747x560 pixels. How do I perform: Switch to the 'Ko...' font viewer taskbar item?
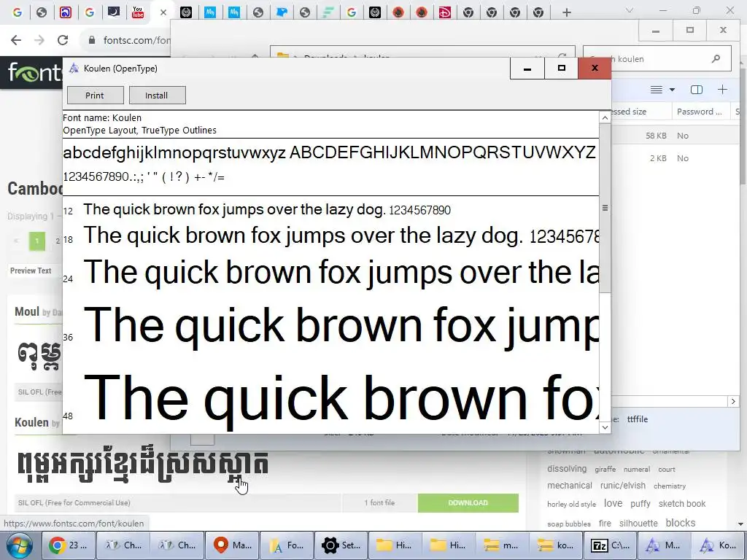tap(719, 545)
